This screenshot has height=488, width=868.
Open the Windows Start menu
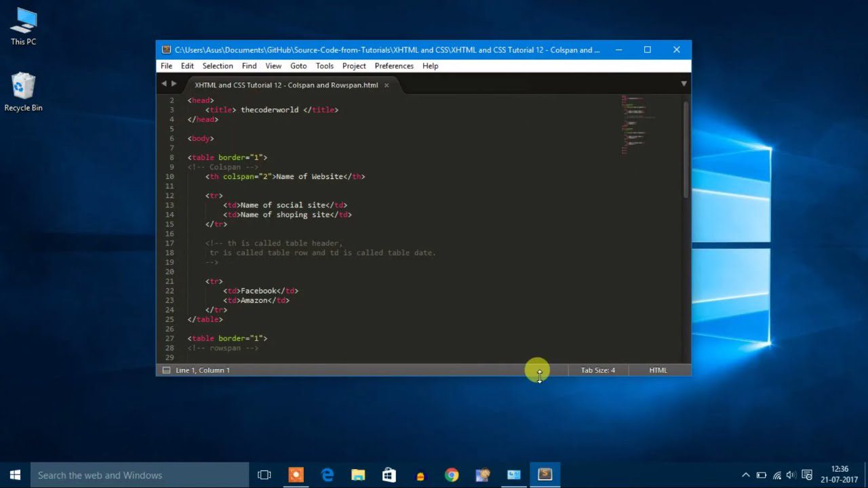click(x=15, y=475)
